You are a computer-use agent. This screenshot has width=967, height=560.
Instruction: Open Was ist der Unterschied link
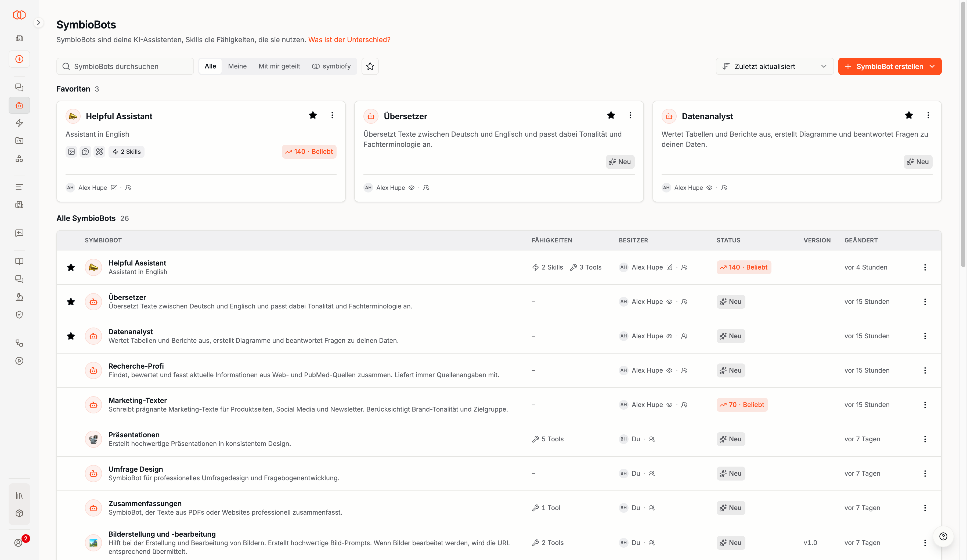[x=349, y=39]
